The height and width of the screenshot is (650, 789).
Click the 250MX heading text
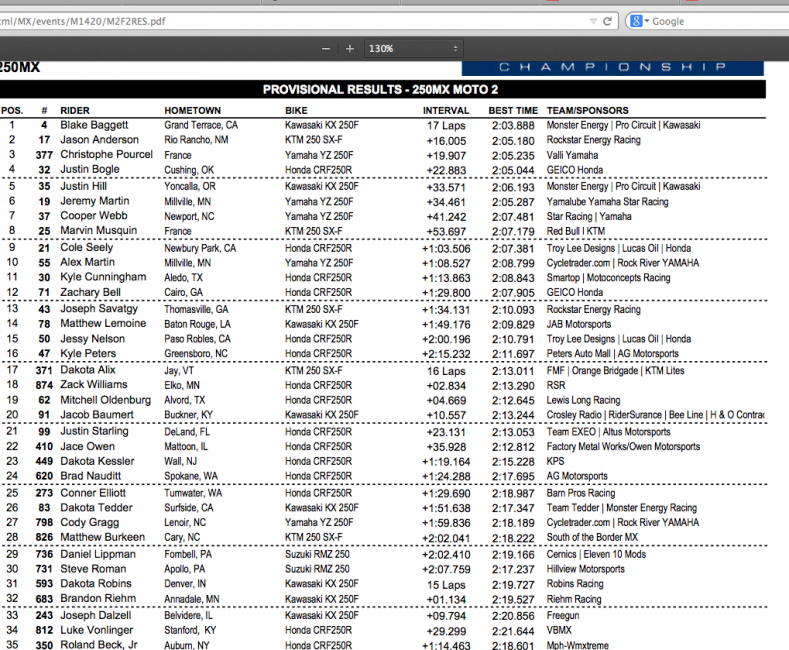tap(20, 67)
